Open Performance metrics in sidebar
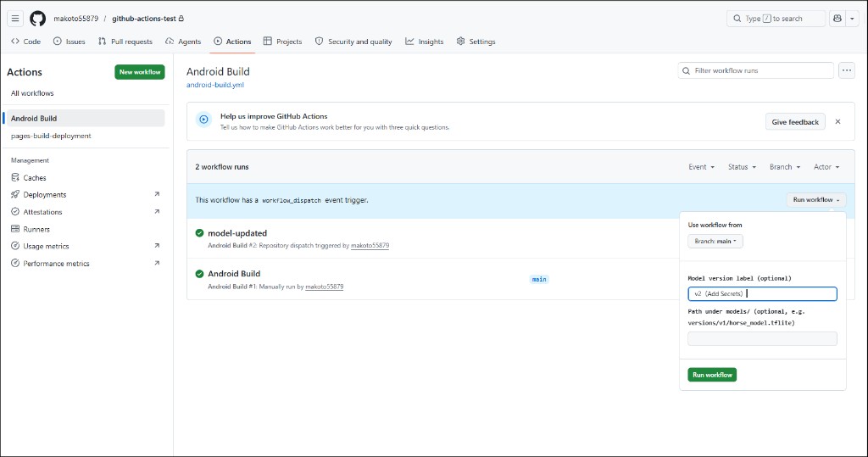This screenshot has width=868, height=457. click(x=56, y=263)
